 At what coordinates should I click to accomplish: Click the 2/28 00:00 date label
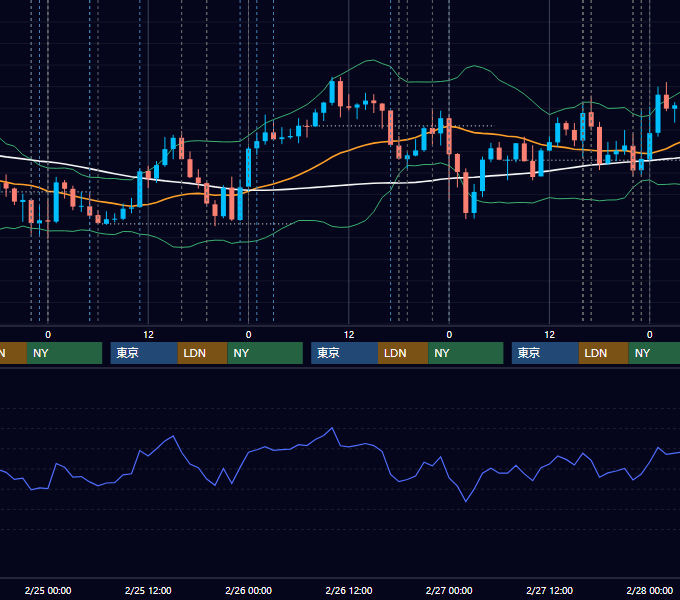[x=650, y=590]
